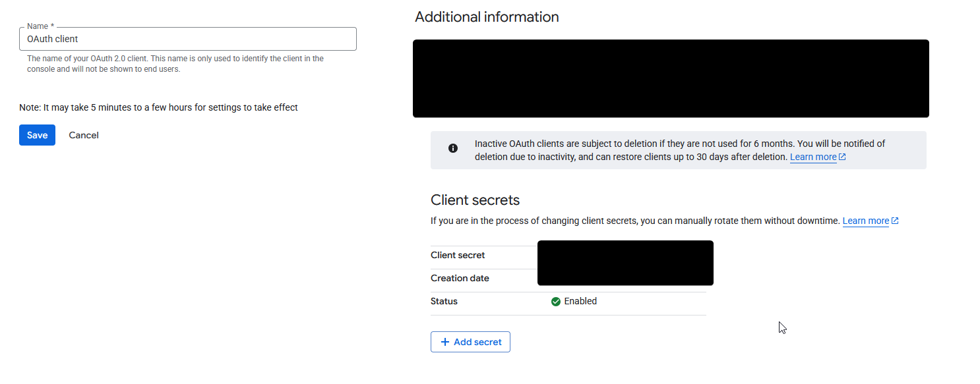
Task: Click the plus icon on Add secret
Action: tap(445, 343)
